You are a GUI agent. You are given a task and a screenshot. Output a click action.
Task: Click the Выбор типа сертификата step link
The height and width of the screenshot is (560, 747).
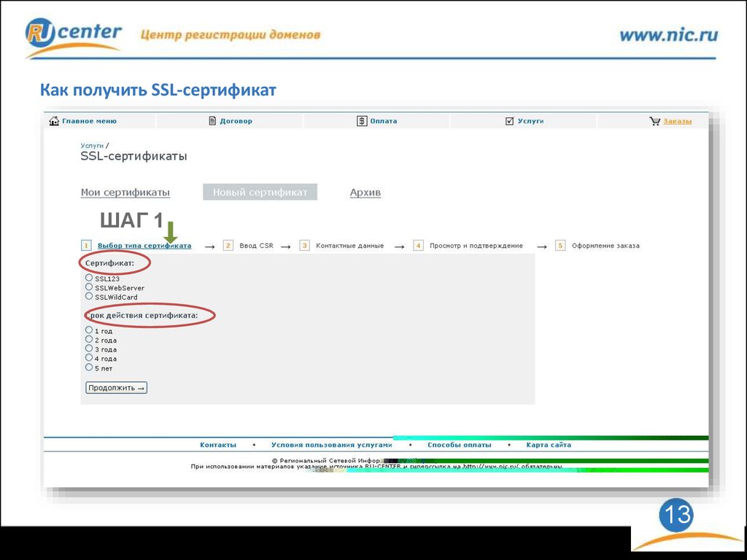pos(144,246)
